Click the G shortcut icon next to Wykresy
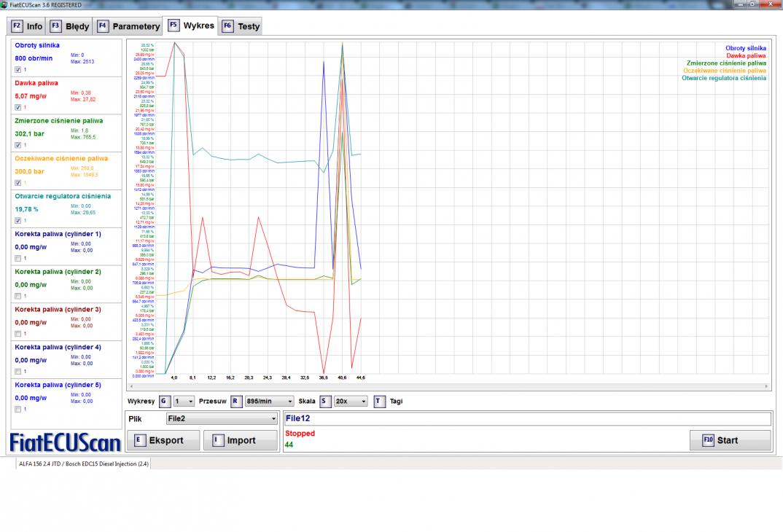Viewport: 783px width, 532px height. tap(164, 401)
